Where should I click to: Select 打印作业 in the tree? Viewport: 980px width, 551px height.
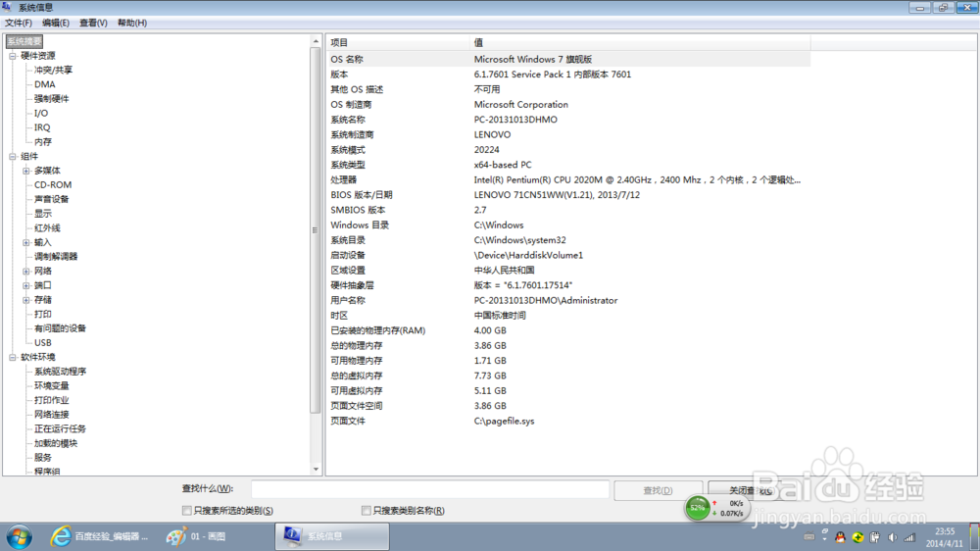(x=51, y=400)
